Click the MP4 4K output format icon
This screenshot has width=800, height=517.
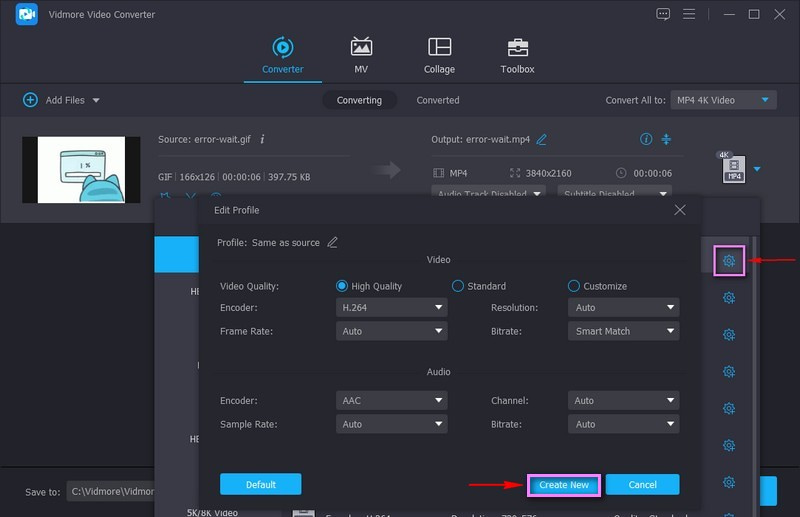(732, 168)
